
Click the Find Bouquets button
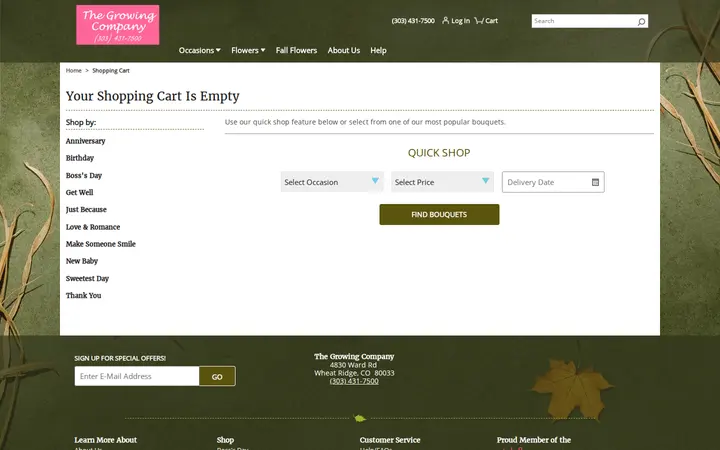pos(439,214)
